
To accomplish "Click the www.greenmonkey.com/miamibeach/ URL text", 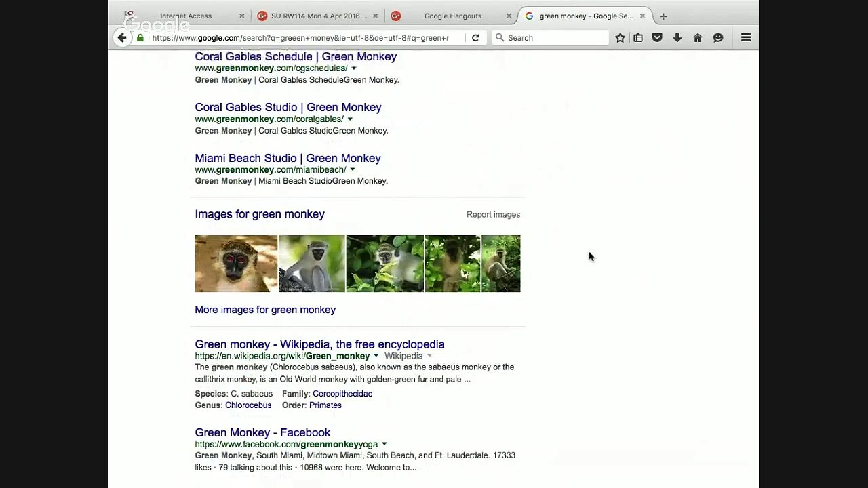I will coord(271,170).
